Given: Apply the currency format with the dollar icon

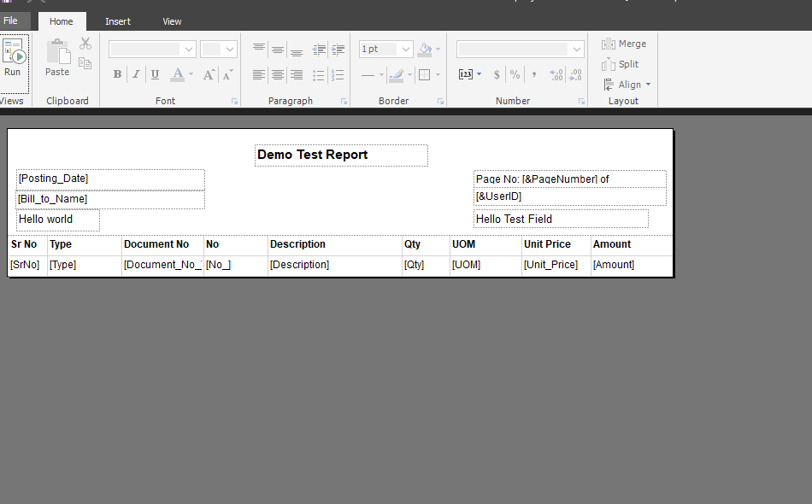Looking at the screenshot, I should coord(497,74).
